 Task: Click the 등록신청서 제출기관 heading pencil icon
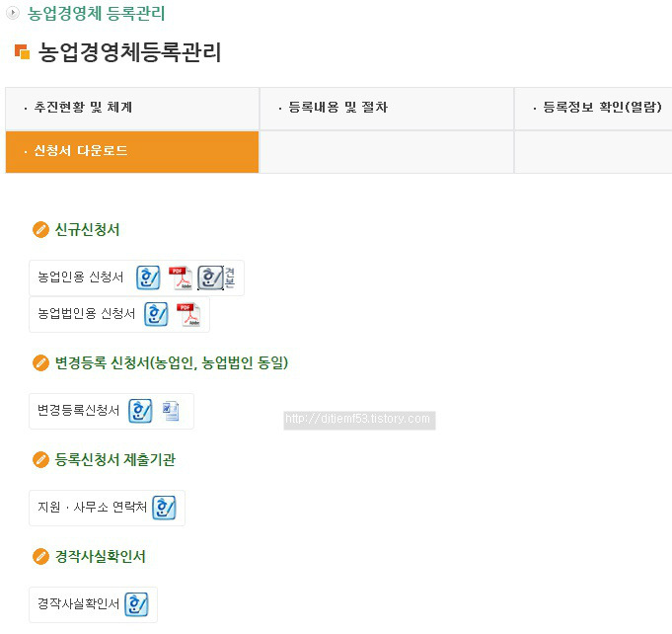40,460
